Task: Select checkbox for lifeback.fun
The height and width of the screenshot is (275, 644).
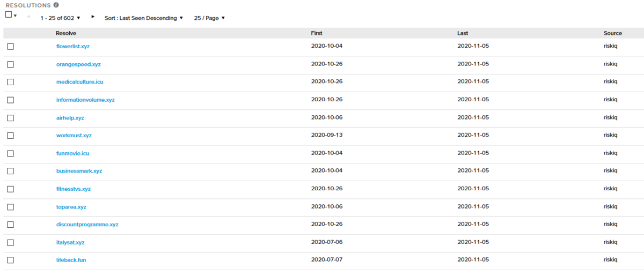Action: pos(11,261)
